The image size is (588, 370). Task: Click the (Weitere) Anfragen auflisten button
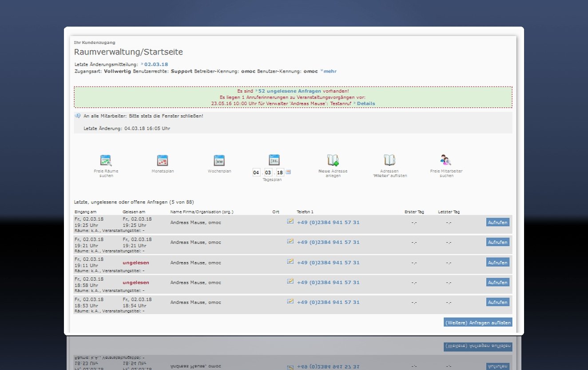pyautogui.click(x=478, y=323)
